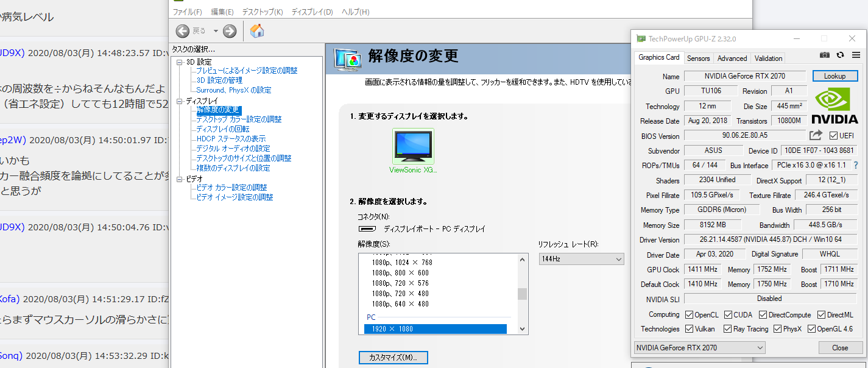
Task: Toggle the OpenGL 4.6 checkbox
Action: coord(811,329)
